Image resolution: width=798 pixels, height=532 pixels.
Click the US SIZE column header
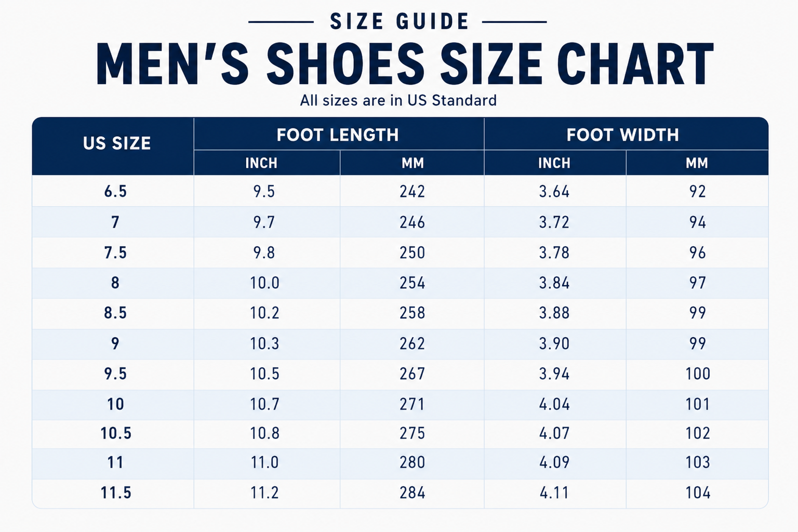coord(117,143)
